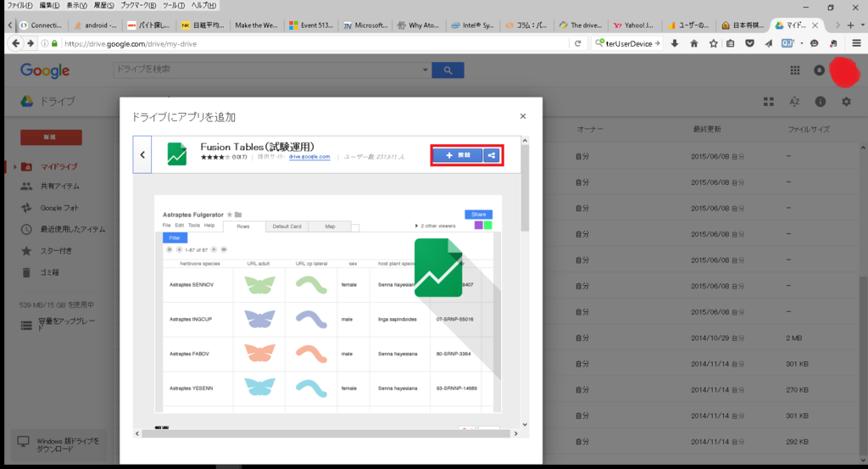The height and width of the screenshot is (469, 868).
Task: Open スター付き starred items
Action: 56,251
